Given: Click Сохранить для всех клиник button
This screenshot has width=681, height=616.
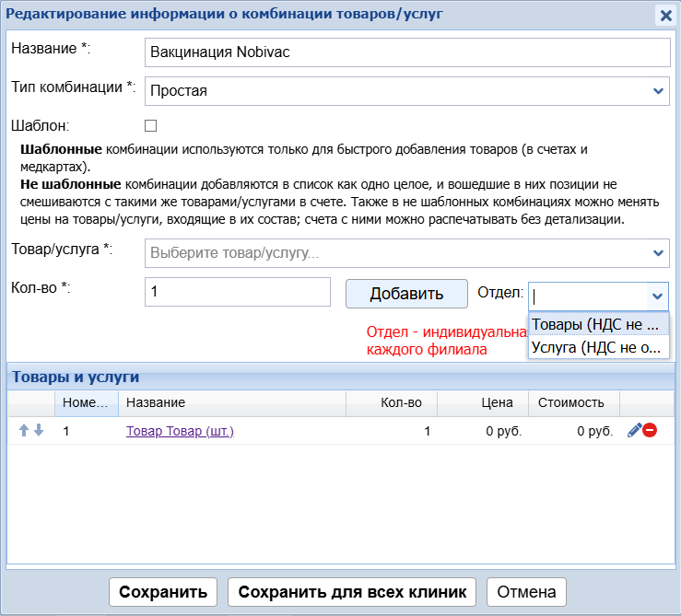Looking at the screenshot, I should coord(352,592).
